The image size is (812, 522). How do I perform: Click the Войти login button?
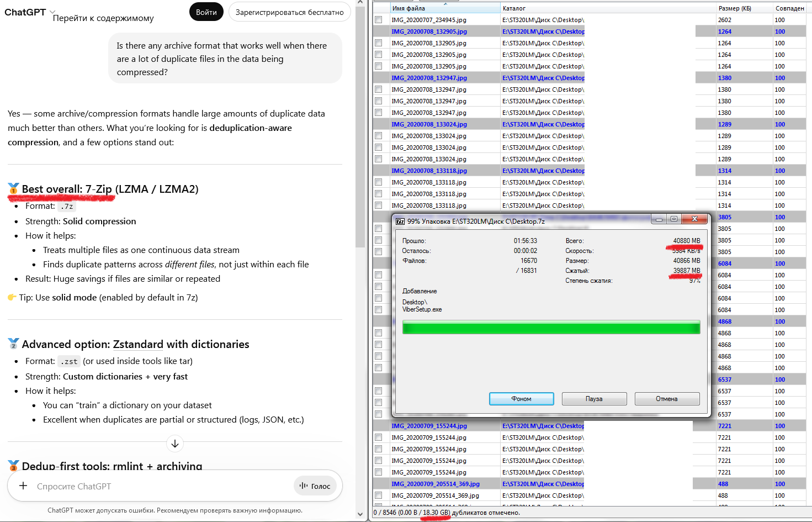206,12
